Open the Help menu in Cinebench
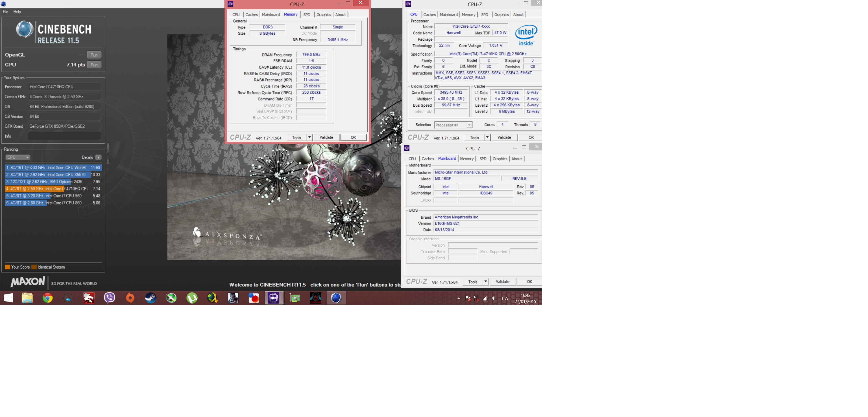This screenshot has width=868, height=417. pyautogui.click(x=17, y=12)
